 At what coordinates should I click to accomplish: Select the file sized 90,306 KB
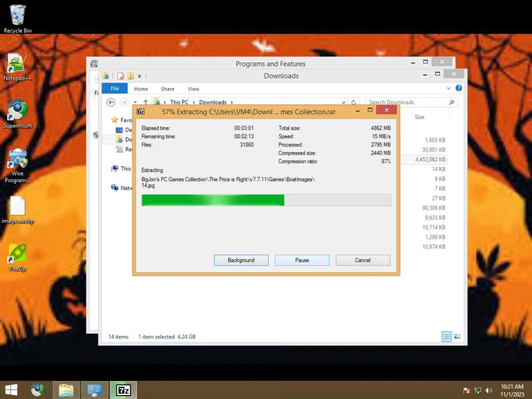coord(434,208)
